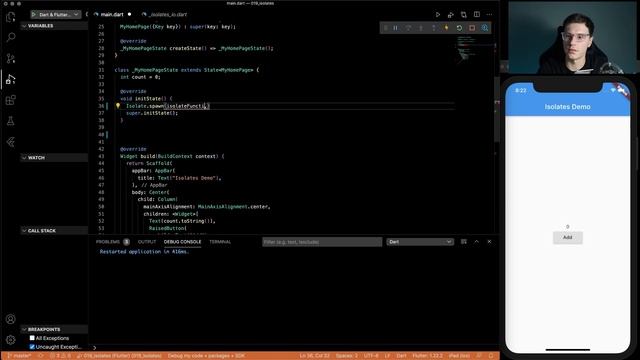Click line number 36 in the gutter
The height and width of the screenshot is (360, 640).
pyautogui.click(x=101, y=106)
